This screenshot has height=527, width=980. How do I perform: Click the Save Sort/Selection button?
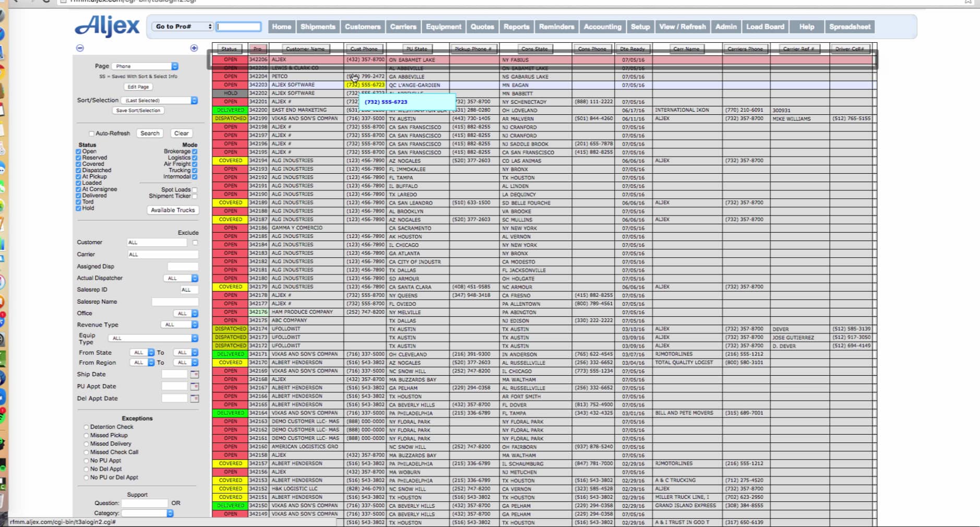[138, 111]
